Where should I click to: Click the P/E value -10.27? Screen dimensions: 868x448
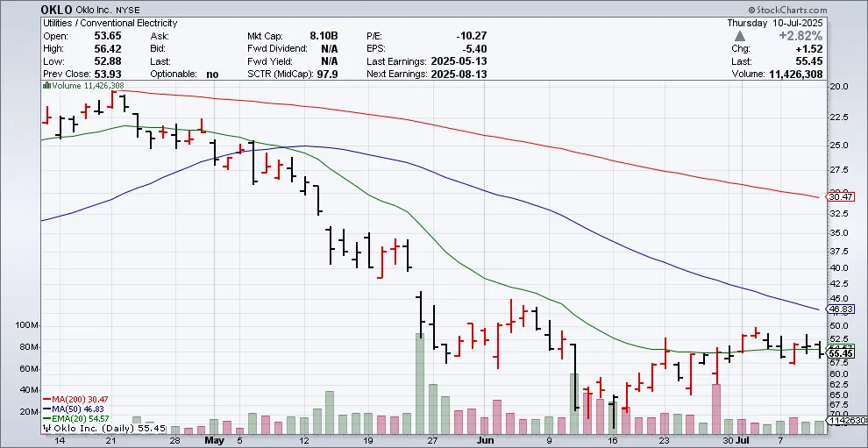click(472, 36)
